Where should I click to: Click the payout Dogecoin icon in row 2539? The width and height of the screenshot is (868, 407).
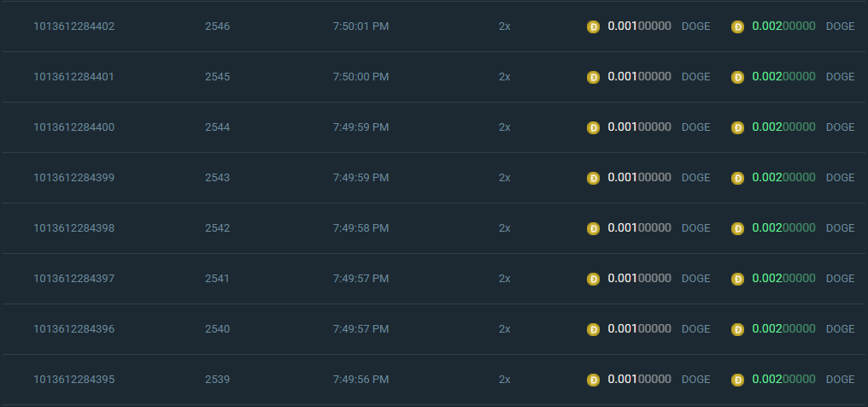coord(738,380)
